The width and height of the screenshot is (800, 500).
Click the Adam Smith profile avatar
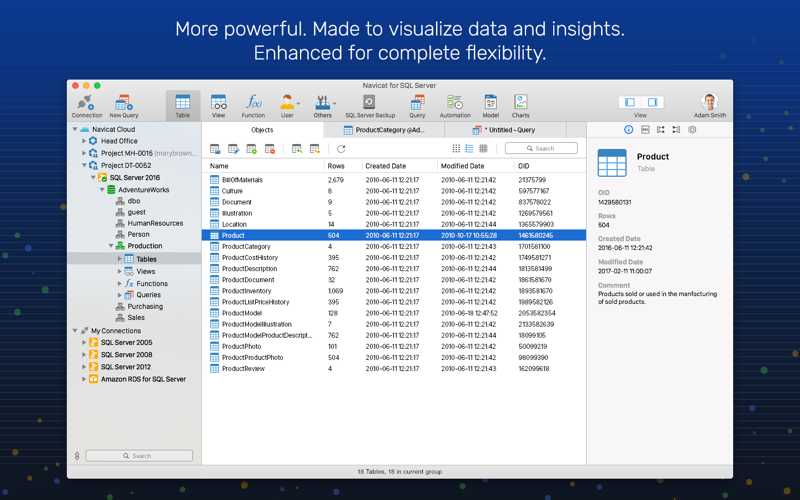point(709,102)
